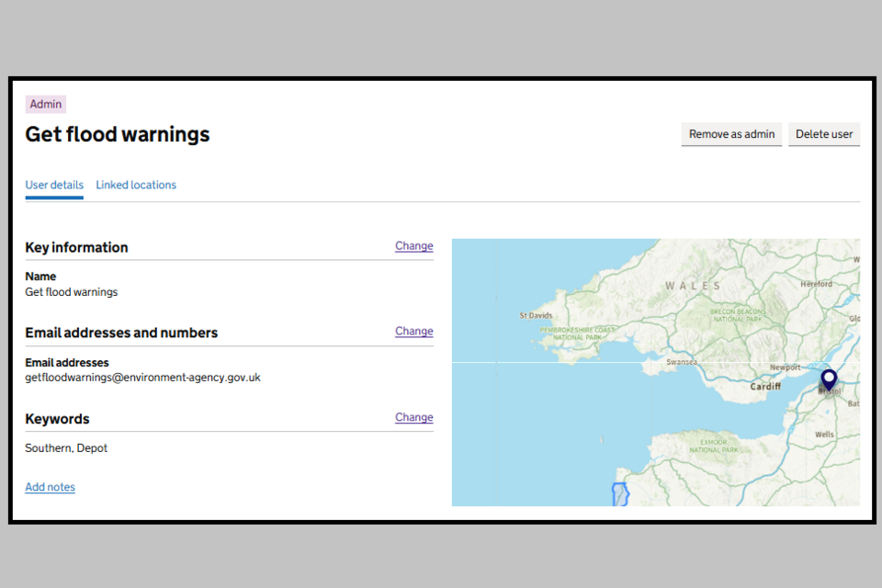This screenshot has width=882, height=588.
Task: Select Hereford on the map
Action: click(x=816, y=285)
